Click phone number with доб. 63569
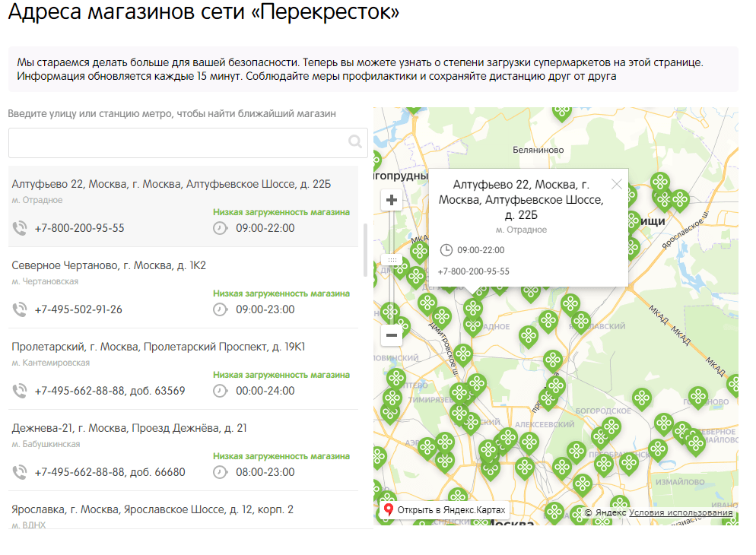The image size is (756, 555). 110,391
